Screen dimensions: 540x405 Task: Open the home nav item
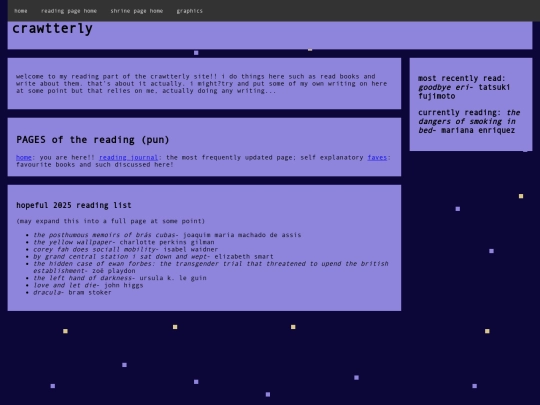coord(21,11)
